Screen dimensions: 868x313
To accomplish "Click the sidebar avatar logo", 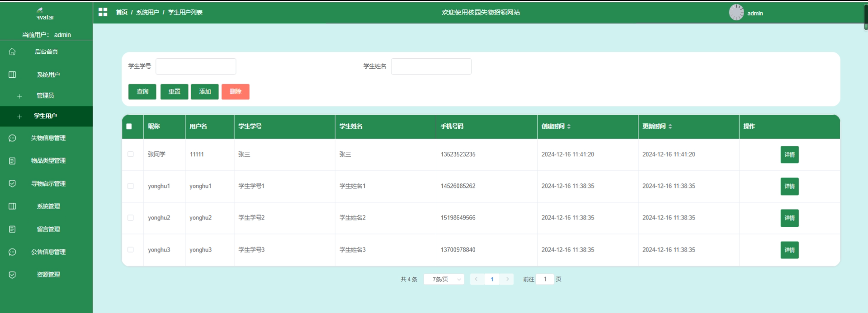I will coord(45,14).
